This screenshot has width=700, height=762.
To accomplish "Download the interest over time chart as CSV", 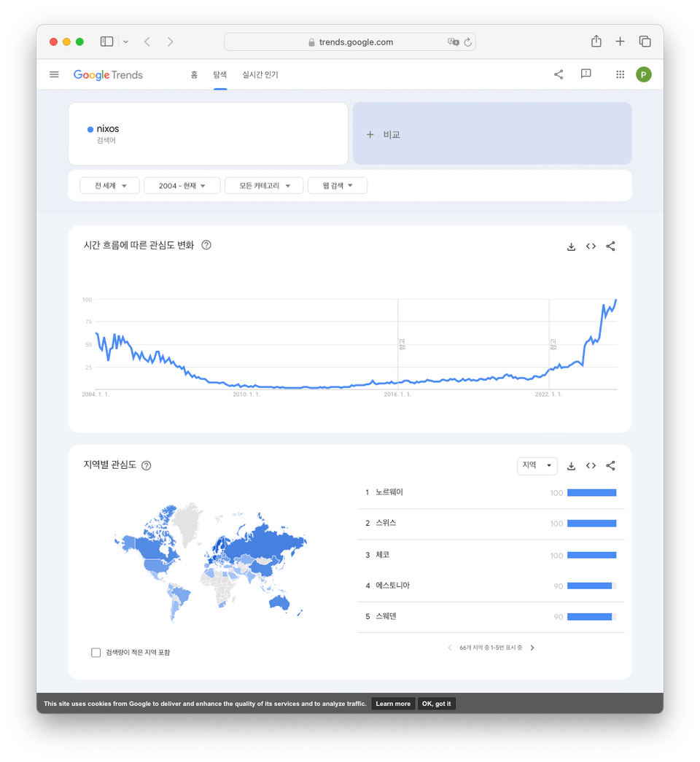I will [x=571, y=246].
